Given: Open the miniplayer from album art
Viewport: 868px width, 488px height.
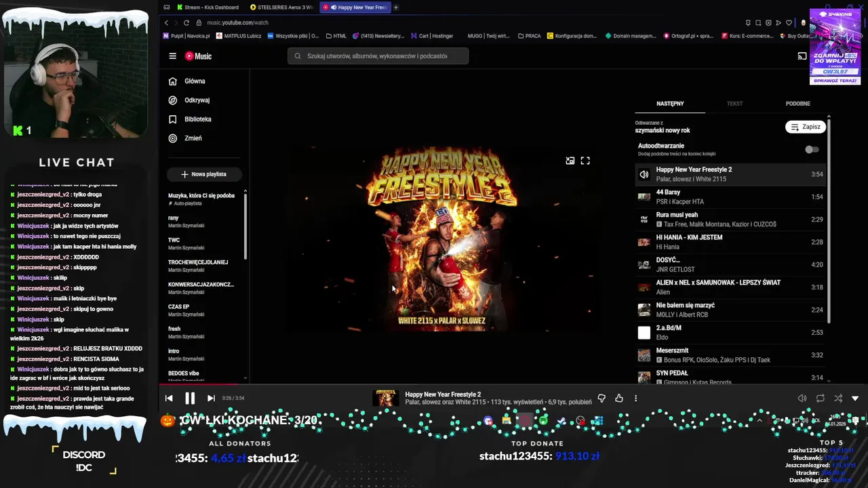Looking at the screenshot, I should tap(570, 161).
